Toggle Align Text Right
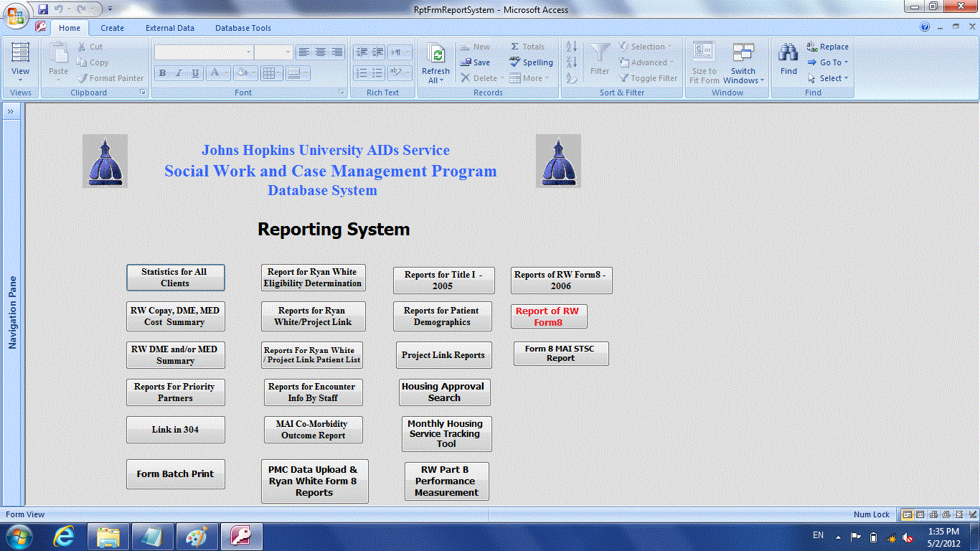Image resolution: width=980 pixels, height=551 pixels. pos(337,52)
